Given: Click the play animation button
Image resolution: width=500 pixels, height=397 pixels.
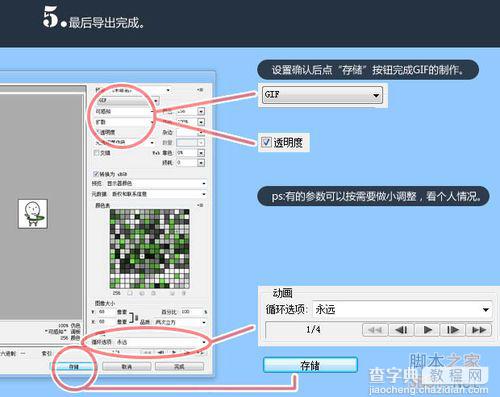Looking at the screenshot, I should tap(427, 330).
